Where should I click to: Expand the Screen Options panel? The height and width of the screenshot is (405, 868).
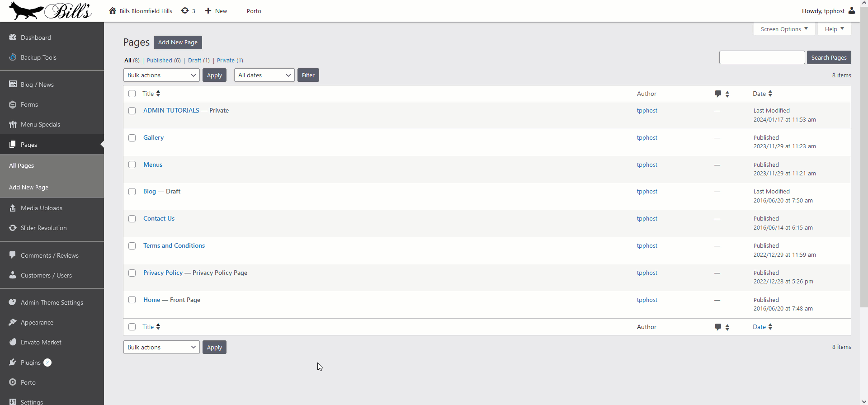click(x=784, y=29)
